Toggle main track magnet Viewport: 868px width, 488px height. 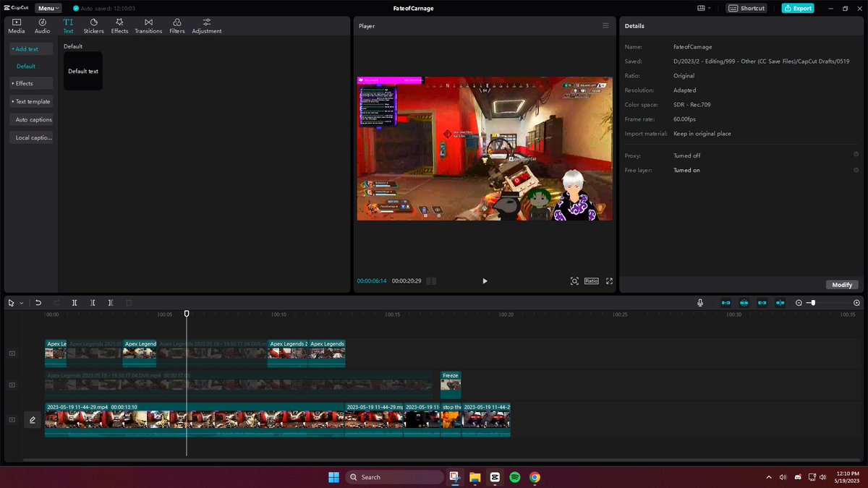tap(726, 303)
